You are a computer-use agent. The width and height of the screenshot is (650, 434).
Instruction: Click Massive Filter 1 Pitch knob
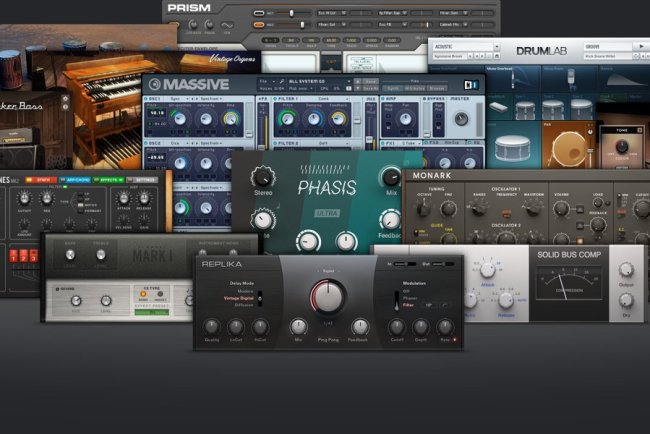pos(286,119)
